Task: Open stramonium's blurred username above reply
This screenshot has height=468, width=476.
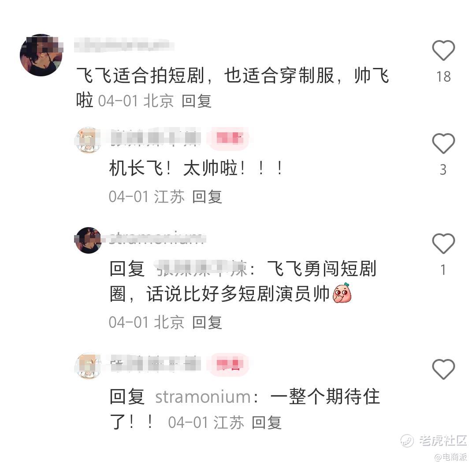Action: (157, 239)
